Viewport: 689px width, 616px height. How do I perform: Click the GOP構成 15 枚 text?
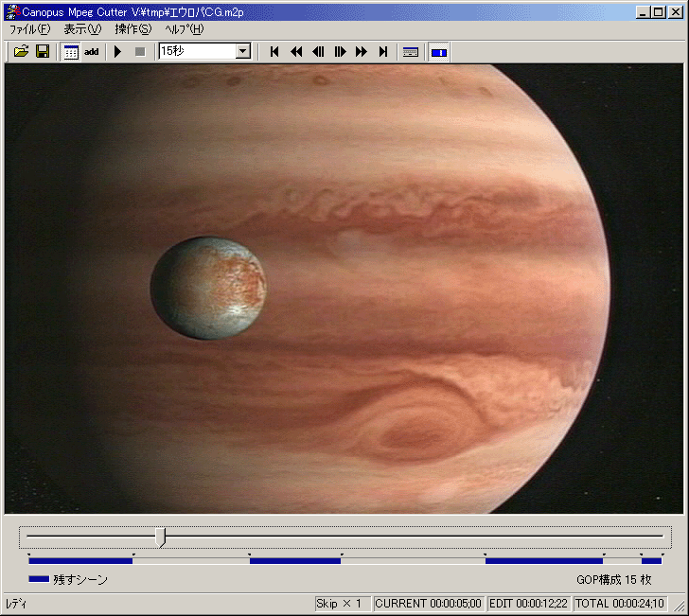pos(614,580)
